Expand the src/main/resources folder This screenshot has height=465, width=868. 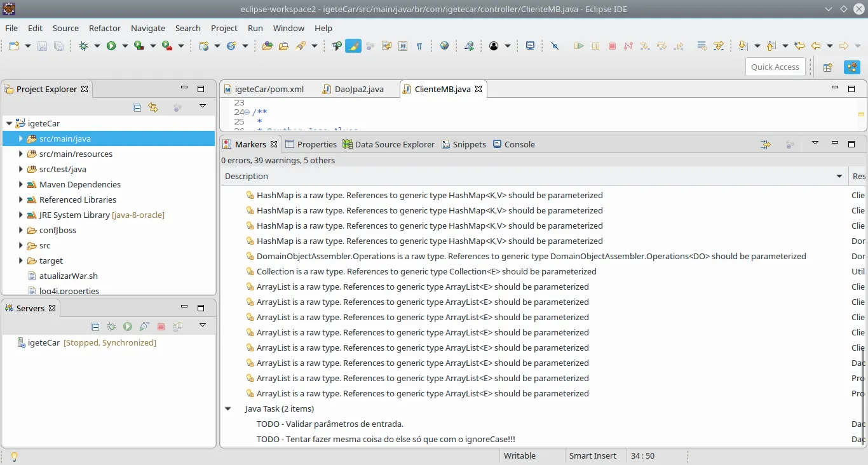[x=21, y=154]
